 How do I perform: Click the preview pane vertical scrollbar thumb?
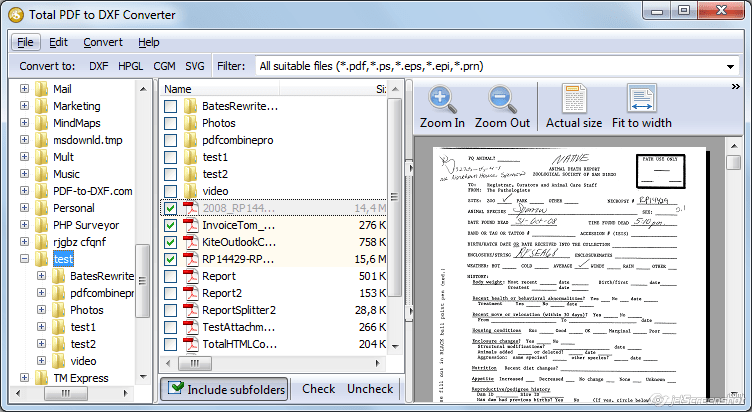click(734, 163)
